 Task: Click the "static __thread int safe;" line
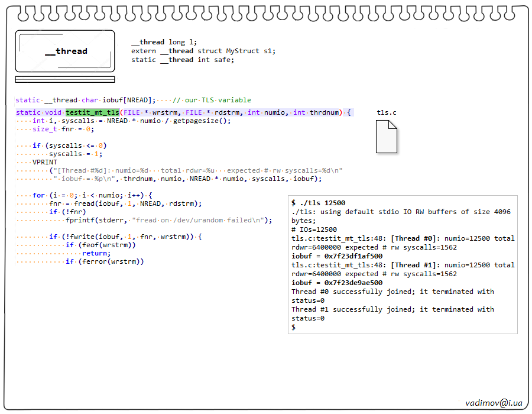(182, 60)
